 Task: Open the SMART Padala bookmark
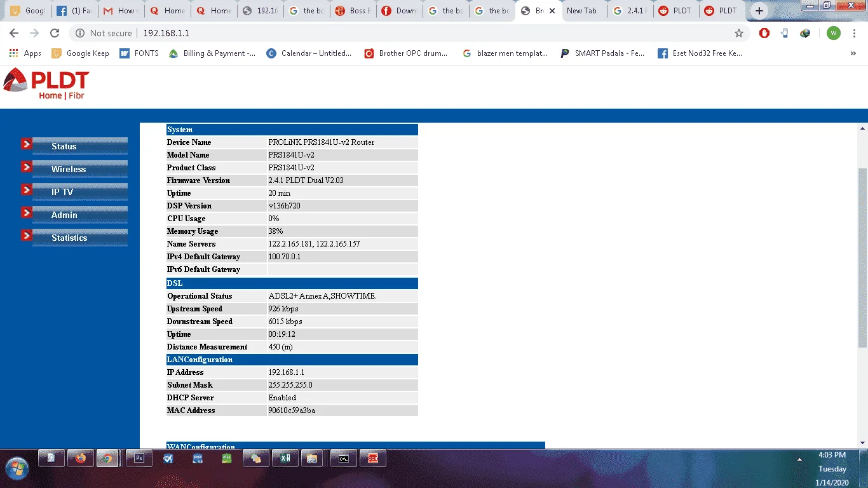pyautogui.click(x=602, y=53)
